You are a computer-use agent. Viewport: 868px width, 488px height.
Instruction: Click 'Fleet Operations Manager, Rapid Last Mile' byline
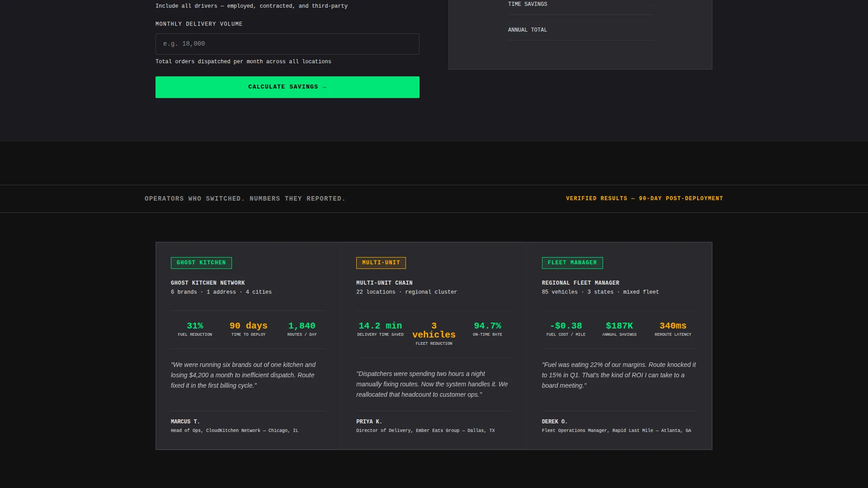click(617, 431)
